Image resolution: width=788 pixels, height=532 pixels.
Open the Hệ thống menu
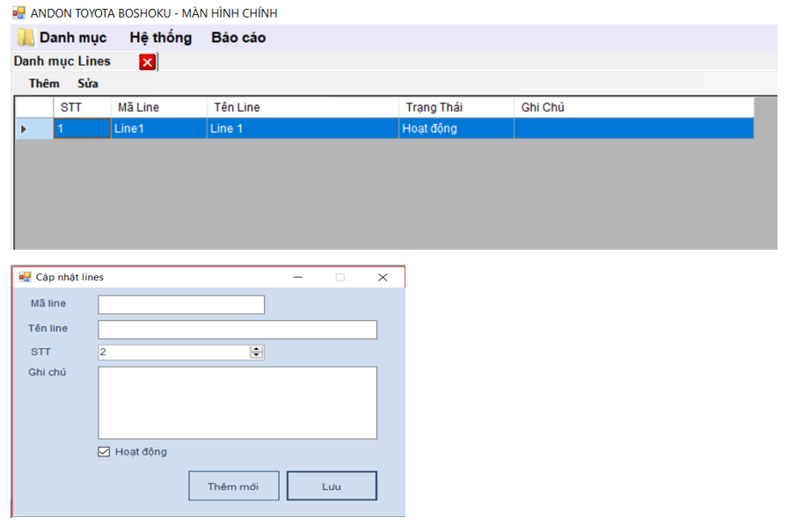(x=160, y=38)
